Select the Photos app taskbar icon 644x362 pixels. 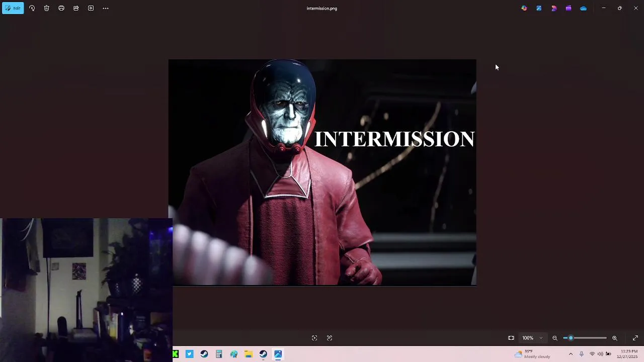[278, 354]
